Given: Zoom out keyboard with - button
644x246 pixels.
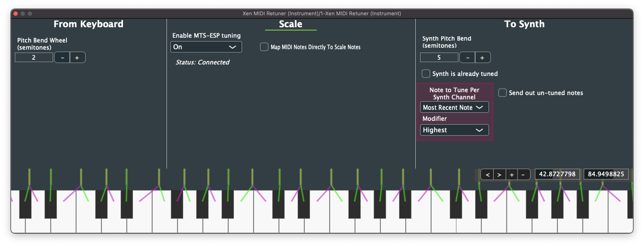Looking at the screenshot, I should point(524,174).
